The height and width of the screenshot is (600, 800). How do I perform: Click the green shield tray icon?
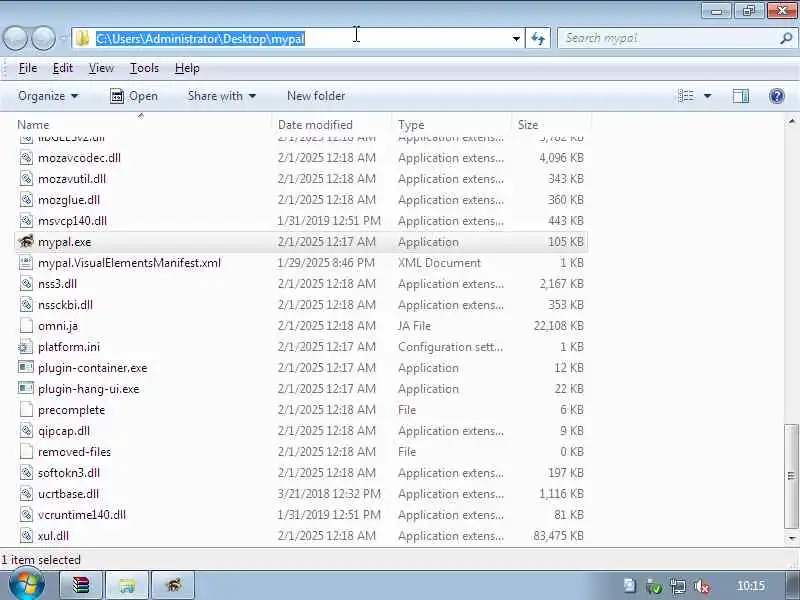click(654, 586)
